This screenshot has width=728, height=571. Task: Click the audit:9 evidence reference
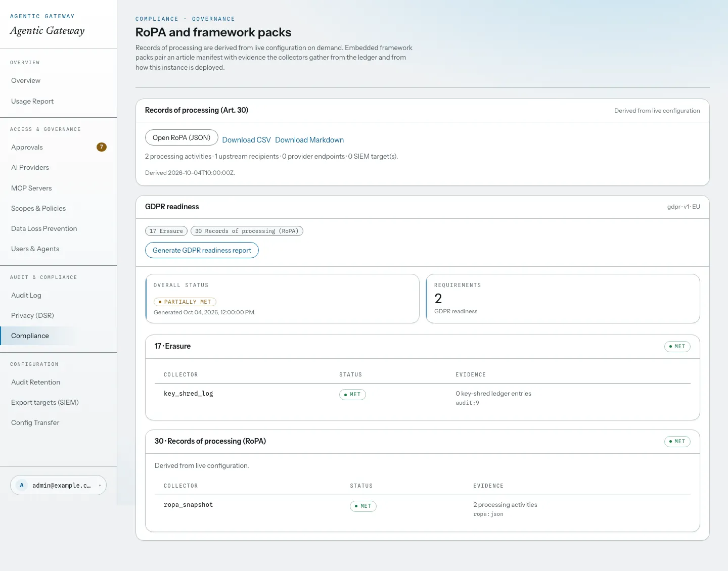click(467, 403)
